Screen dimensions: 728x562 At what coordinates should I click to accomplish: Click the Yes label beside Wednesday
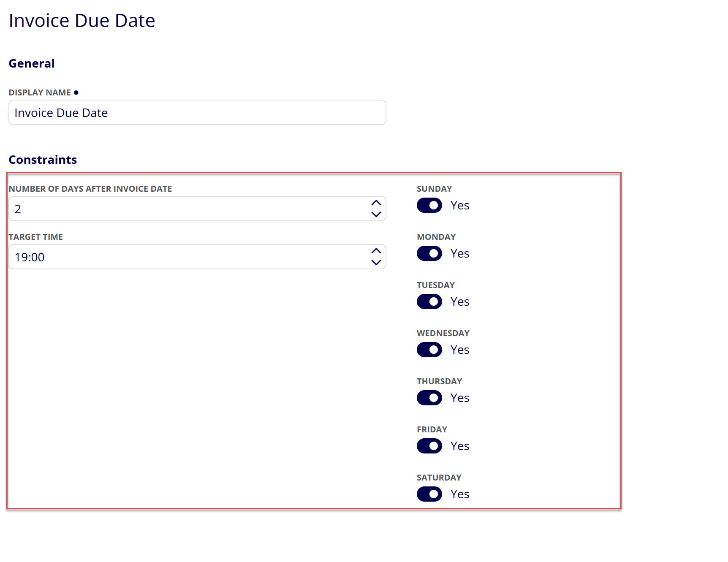pyautogui.click(x=460, y=350)
